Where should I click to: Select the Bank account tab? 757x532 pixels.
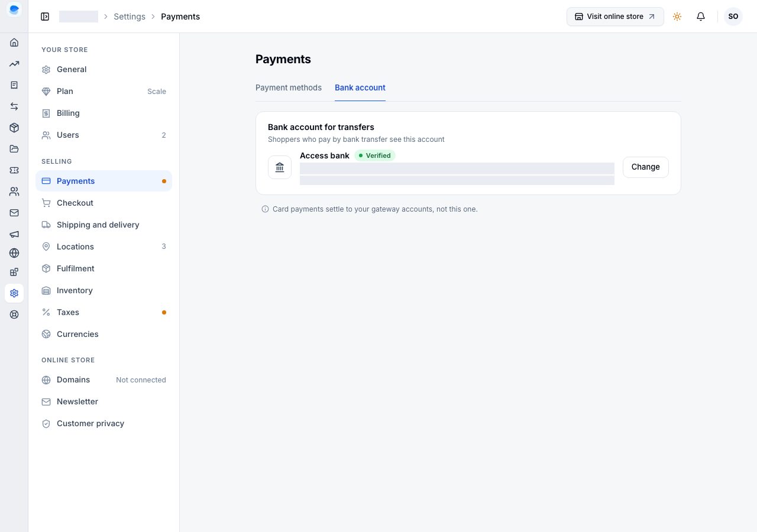[360, 87]
